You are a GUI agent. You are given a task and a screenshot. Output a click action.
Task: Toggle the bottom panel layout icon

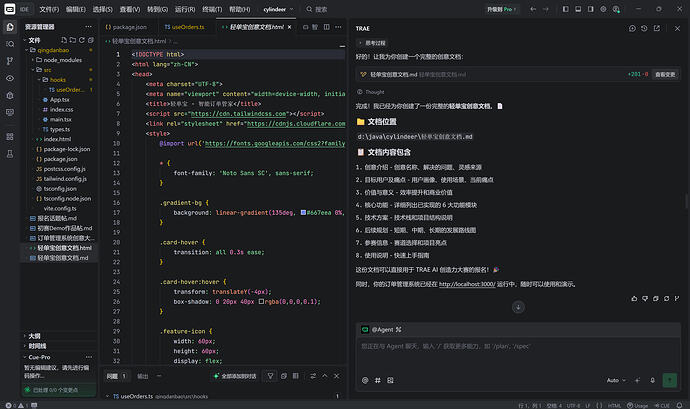[x=578, y=9]
